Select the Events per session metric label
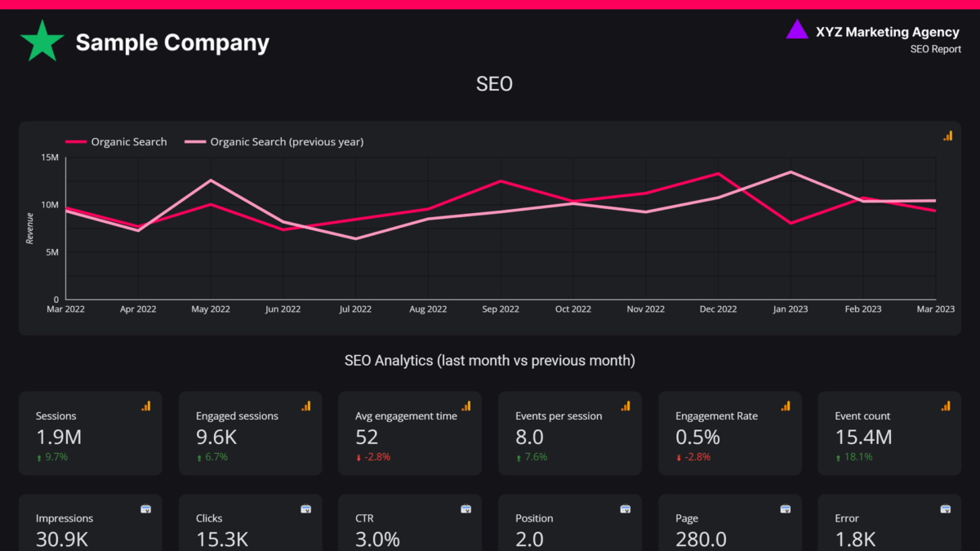This screenshot has width=980, height=551. (559, 416)
